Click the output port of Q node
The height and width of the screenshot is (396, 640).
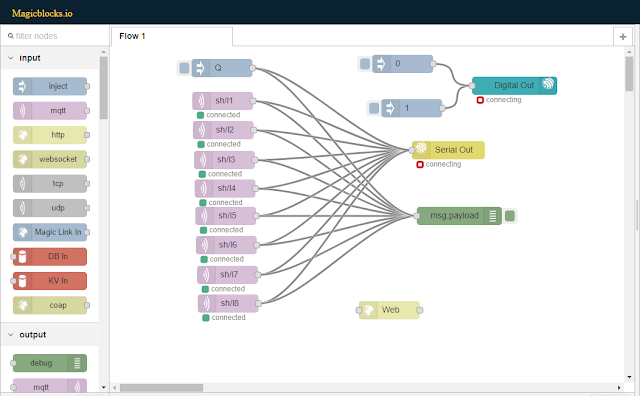tap(253, 68)
